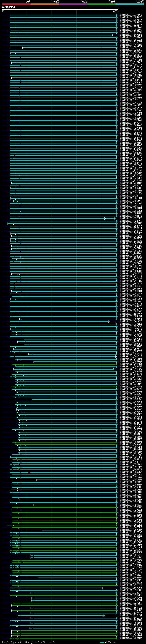Select label UniRef100_Q84TM7

tap(131, 485)
